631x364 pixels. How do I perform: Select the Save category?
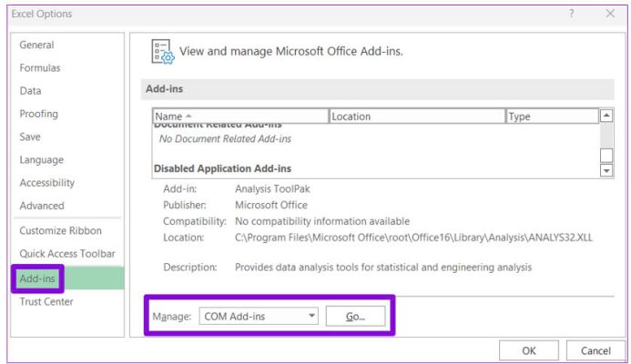point(30,136)
